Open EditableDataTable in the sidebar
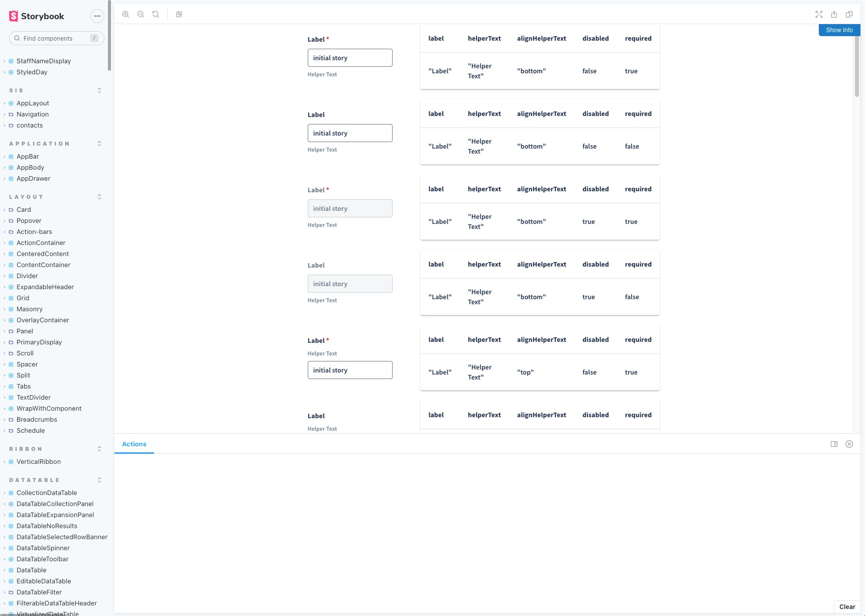Image resolution: width=865 pixels, height=616 pixels. 44,581
